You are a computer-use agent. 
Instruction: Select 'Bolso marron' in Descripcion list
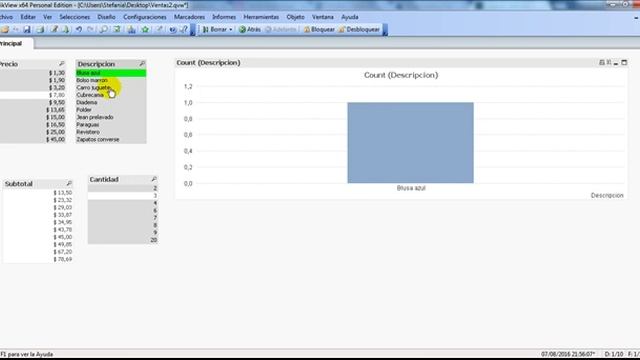[111, 80]
